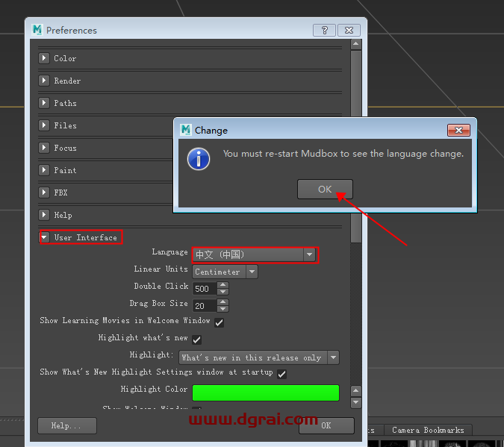Close the Preferences window

[x=349, y=30]
